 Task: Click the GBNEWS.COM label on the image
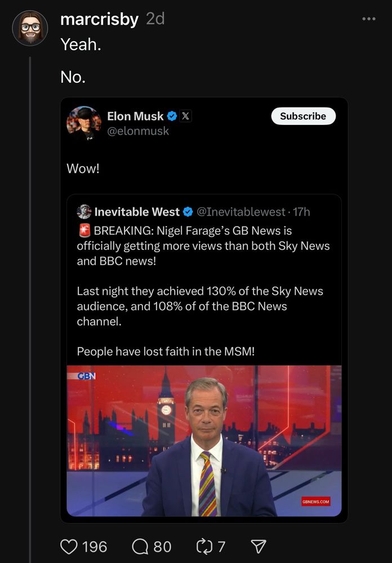tap(315, 501)
